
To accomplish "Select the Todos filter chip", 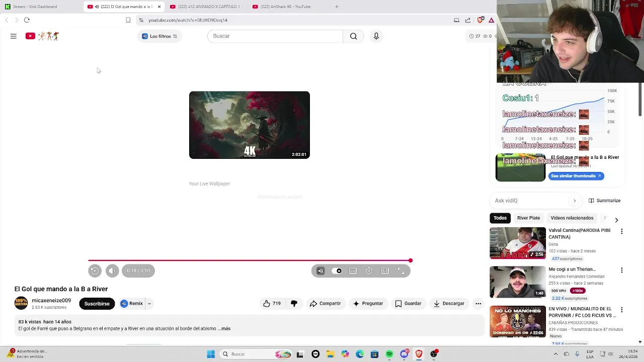I will click(500, 218).
